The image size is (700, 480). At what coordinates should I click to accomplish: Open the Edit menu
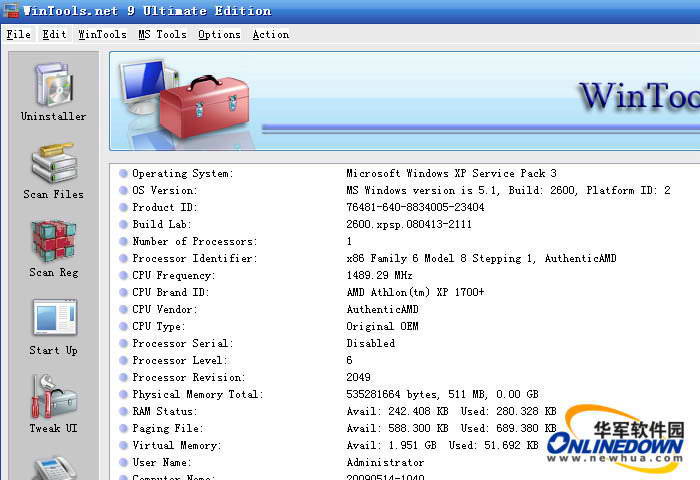click(x=54, y=34)
